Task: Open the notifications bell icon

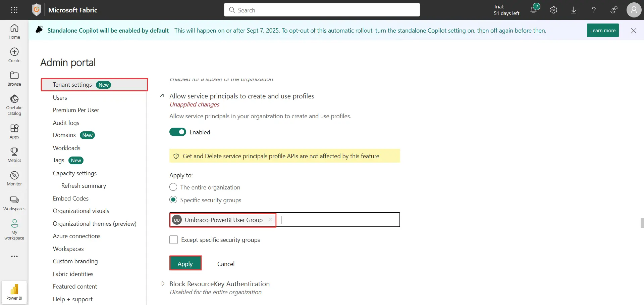Action: [534, 10]
